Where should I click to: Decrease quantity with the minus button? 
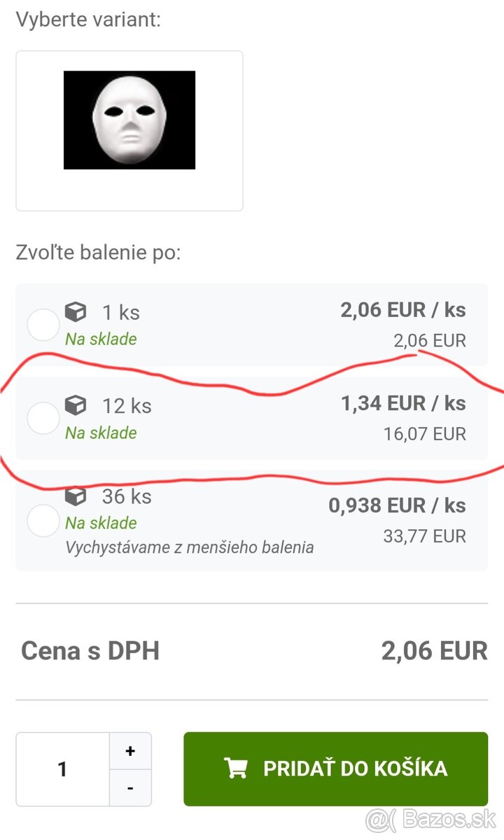pos(130,787)
